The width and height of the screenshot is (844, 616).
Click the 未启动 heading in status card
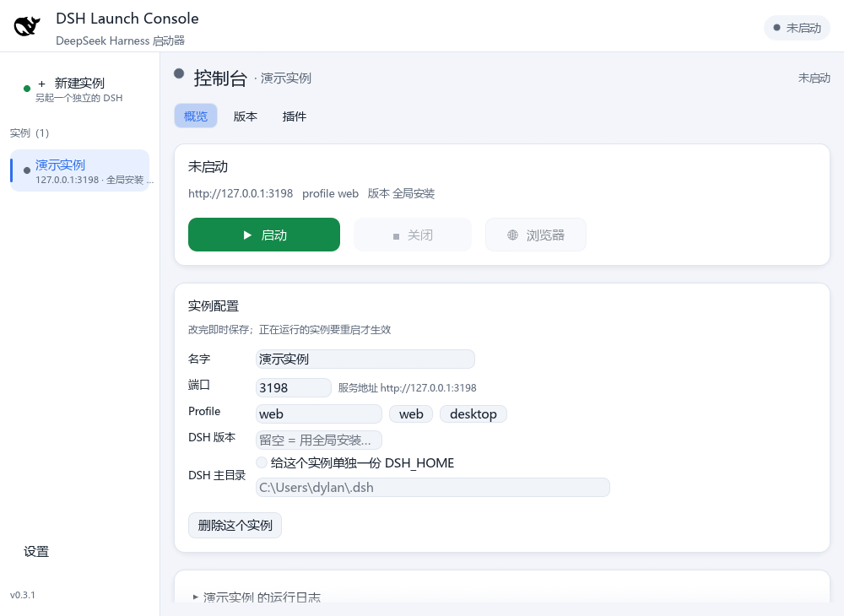(x=208, y=167)
